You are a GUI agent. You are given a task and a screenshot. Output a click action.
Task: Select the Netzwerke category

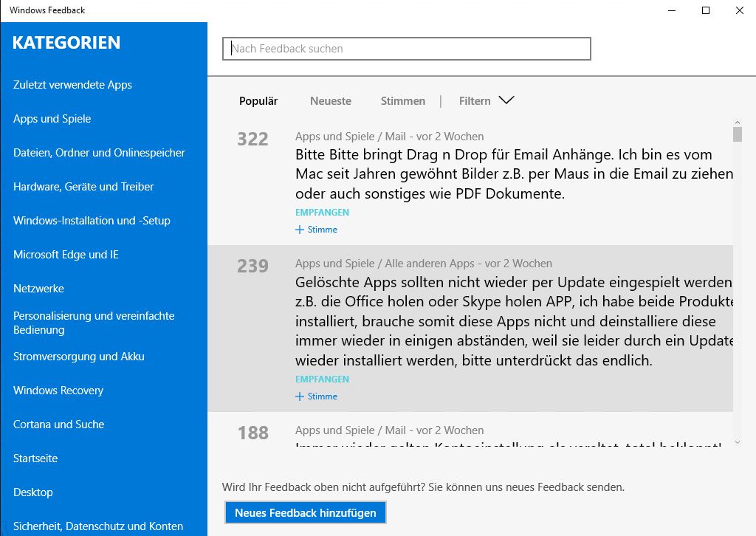38,289
